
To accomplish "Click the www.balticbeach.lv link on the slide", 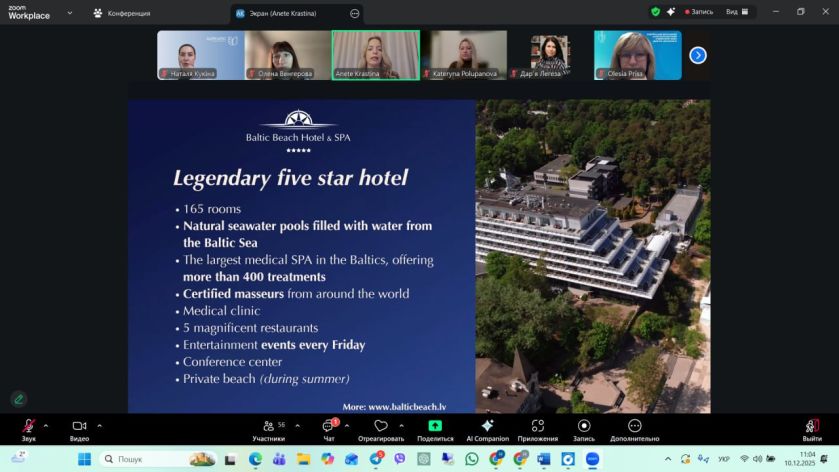I will pos(407,407).
